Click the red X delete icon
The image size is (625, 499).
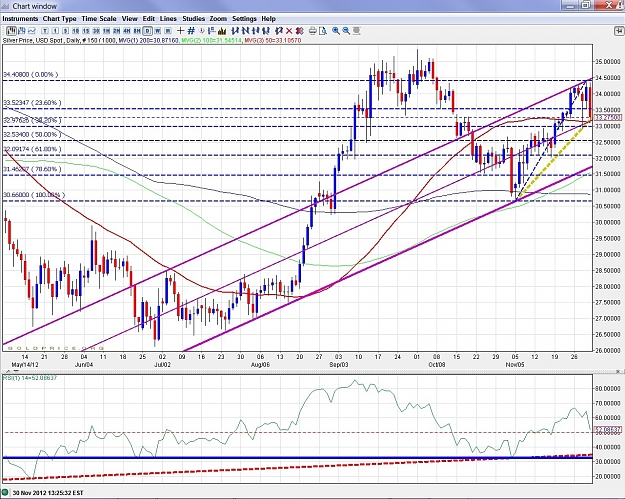[289, 31]
